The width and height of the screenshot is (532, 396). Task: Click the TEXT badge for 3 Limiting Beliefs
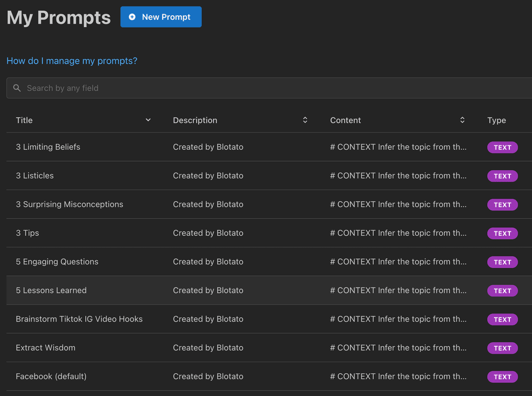(x=502, y=147)
